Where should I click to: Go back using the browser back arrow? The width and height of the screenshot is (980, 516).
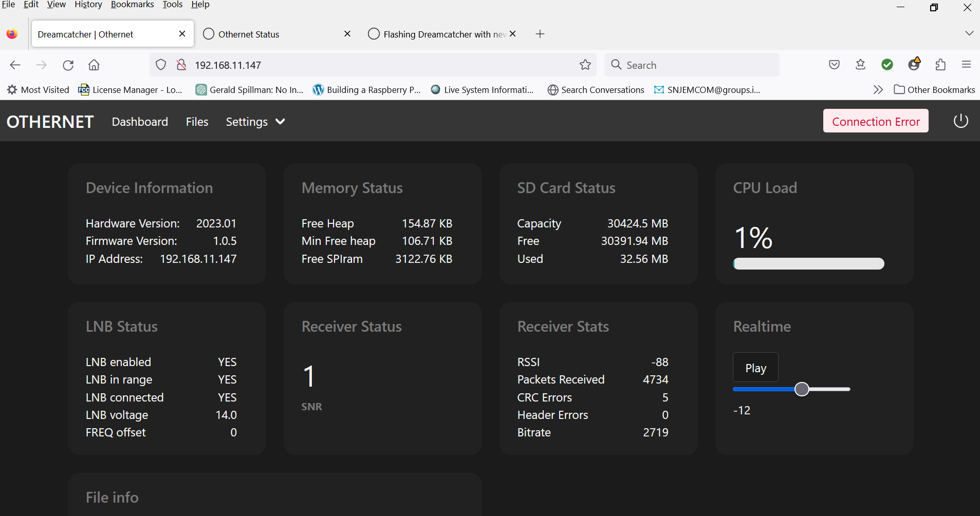point(15,65)
